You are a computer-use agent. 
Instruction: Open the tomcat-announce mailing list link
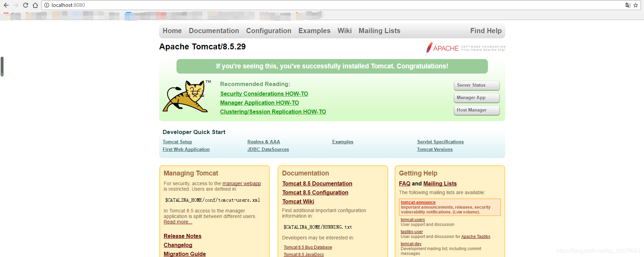pos(418,202)
